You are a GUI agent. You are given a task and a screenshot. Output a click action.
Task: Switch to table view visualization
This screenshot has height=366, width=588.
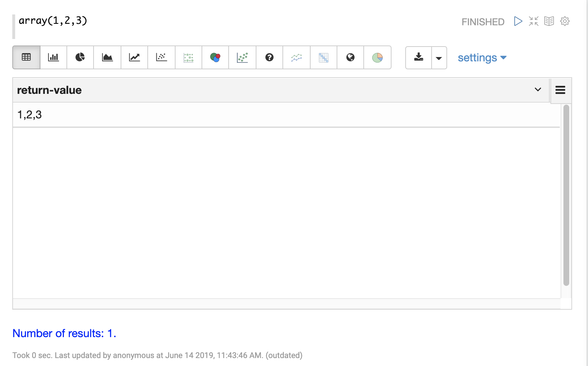(26, 57)
